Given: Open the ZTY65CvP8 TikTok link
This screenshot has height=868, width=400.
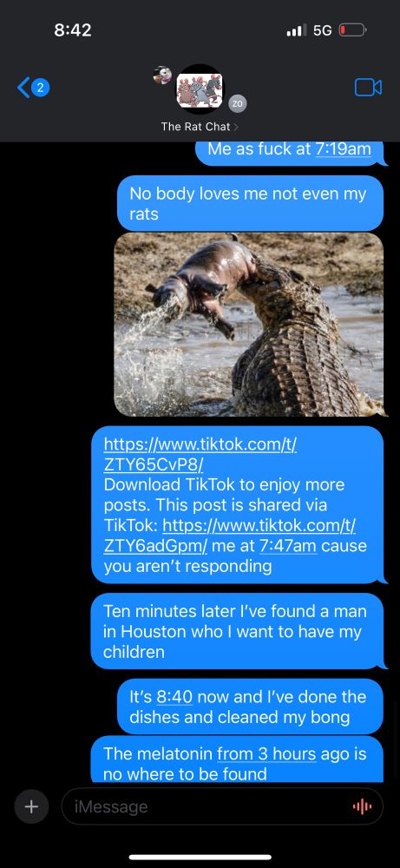Looking at the screenshot, I should (200, 454).
